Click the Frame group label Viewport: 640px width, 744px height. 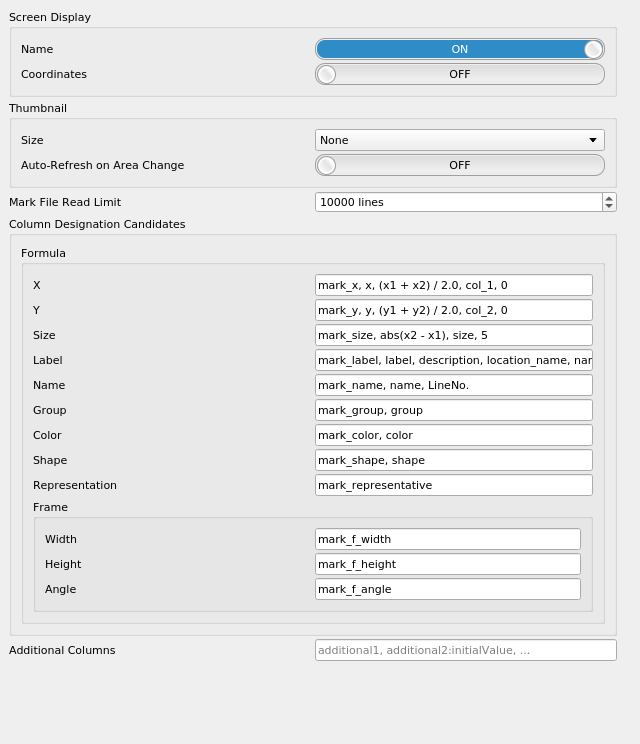[50, 507]
